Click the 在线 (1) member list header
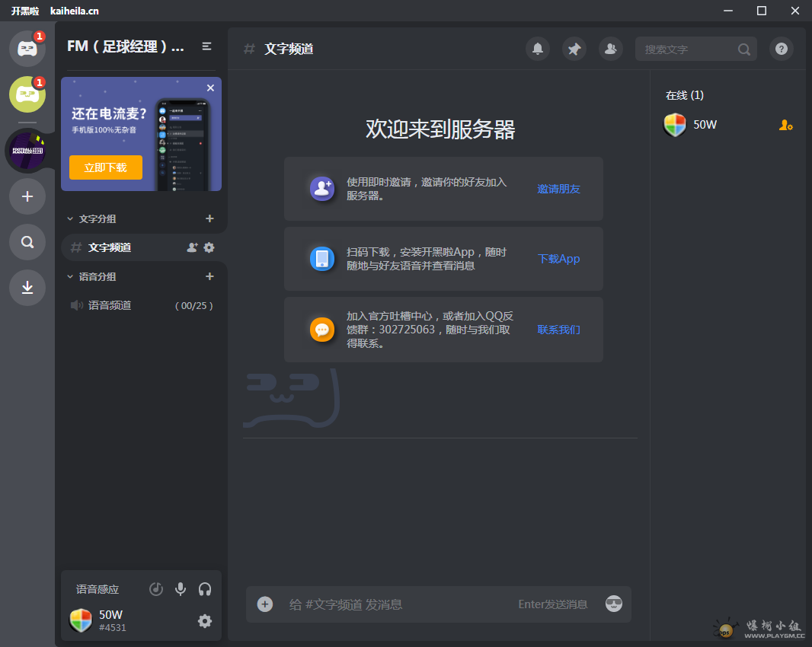 [685, 95]
